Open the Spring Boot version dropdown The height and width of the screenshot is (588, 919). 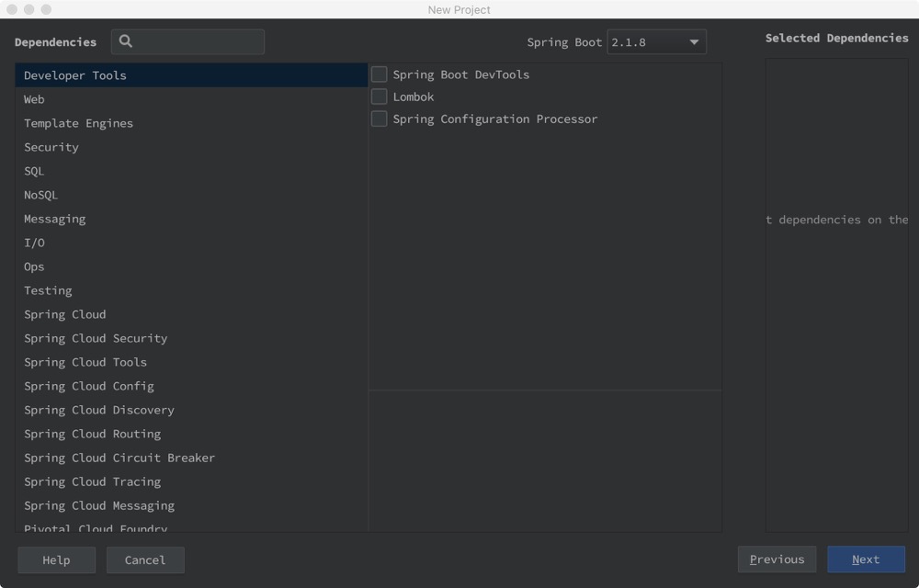656,42
